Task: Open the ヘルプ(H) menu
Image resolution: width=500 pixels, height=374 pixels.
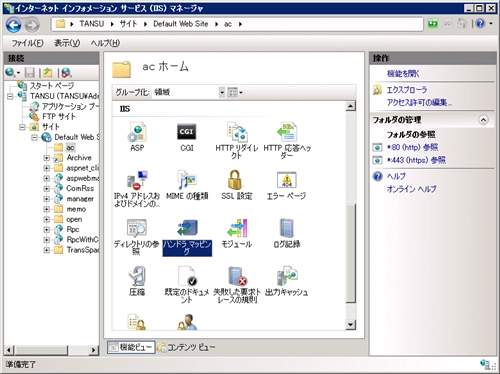Action: [105, 43]
